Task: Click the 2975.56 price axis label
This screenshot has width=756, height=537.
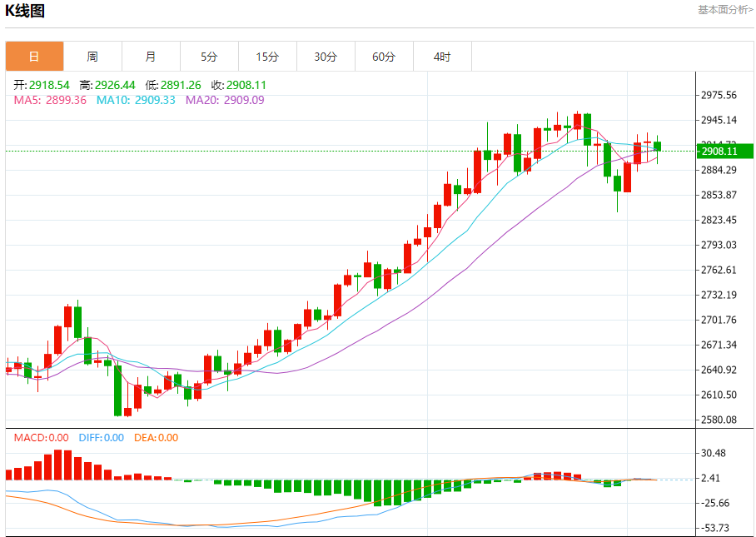Action: coord(719,95)
